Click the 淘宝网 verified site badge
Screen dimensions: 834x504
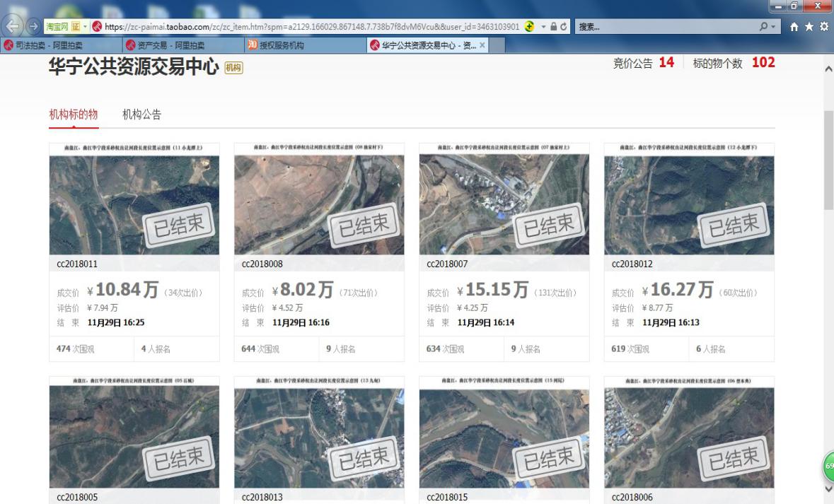coord(63,26)
